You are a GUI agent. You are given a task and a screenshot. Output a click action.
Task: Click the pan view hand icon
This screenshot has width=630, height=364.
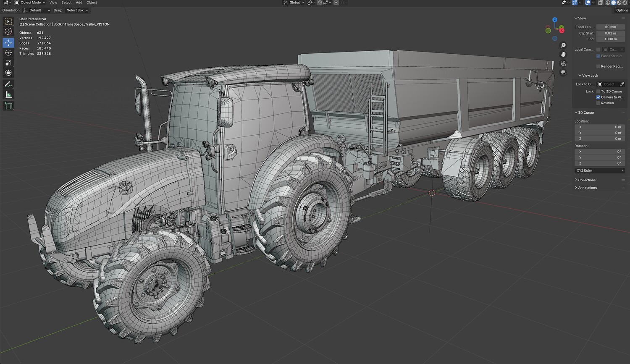(563, 54)
